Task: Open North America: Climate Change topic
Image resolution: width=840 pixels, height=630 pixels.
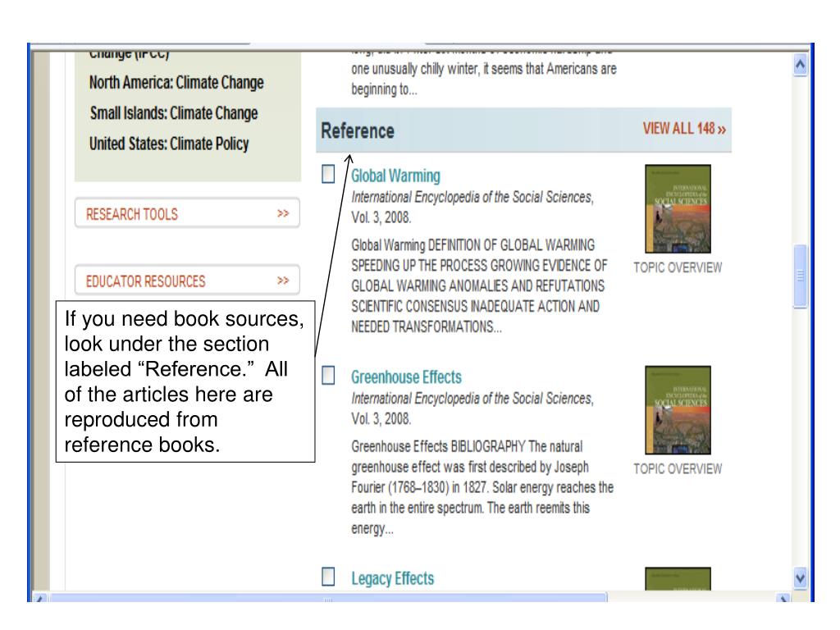Action: (176, 83)
